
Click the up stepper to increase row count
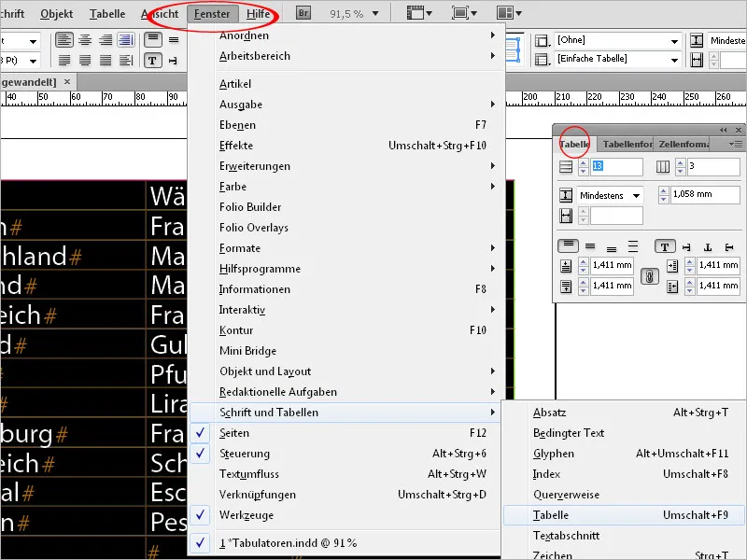(x=583, y=161)
